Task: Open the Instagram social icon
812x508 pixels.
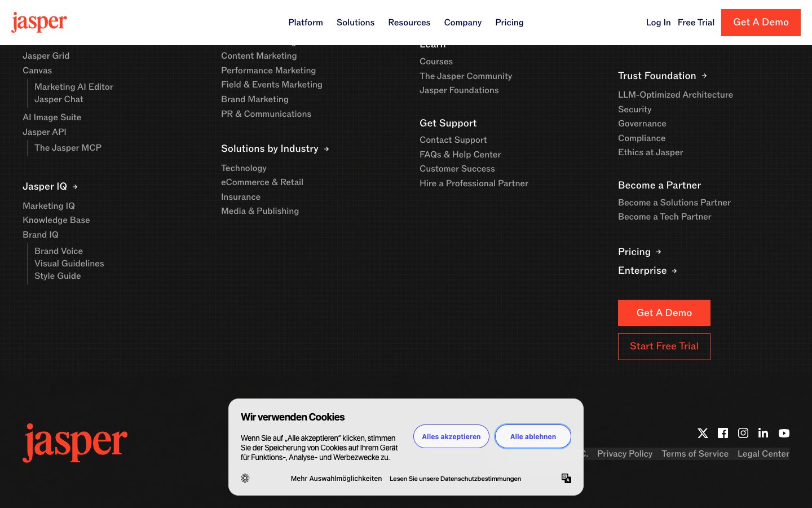Action: tap(743, 433)
